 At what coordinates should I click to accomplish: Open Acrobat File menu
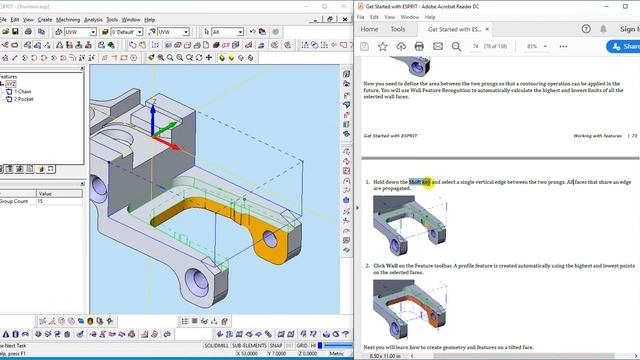click(x=360, y=17)
